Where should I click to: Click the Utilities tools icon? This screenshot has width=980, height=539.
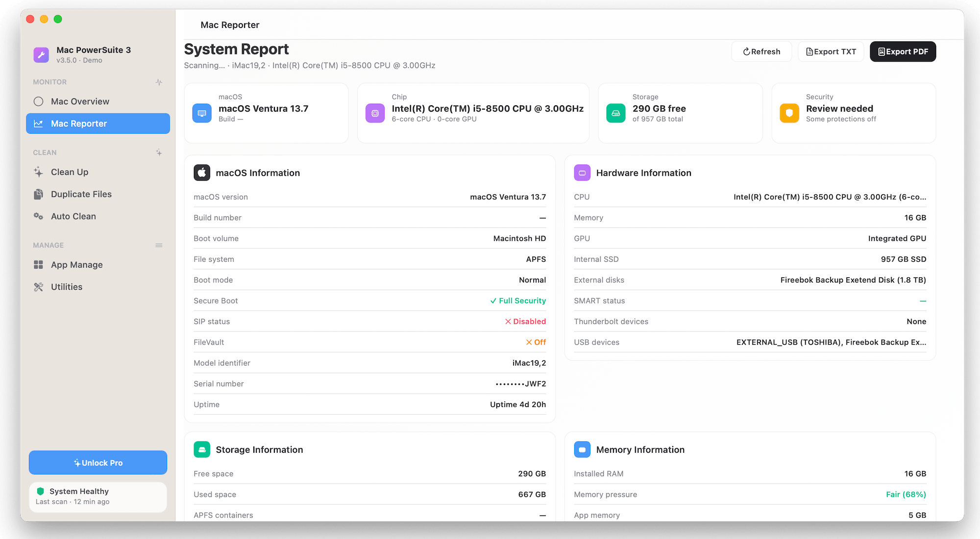click(38, 287)
